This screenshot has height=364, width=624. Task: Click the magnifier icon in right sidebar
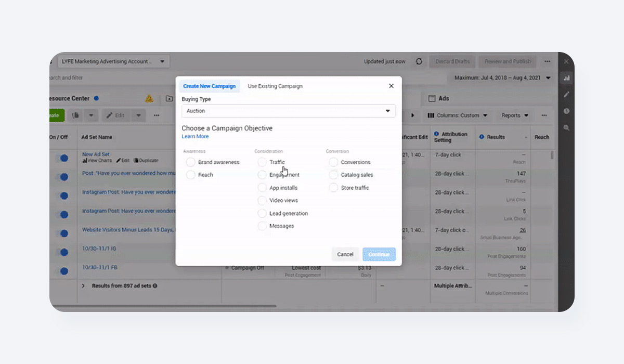[566, 128]
